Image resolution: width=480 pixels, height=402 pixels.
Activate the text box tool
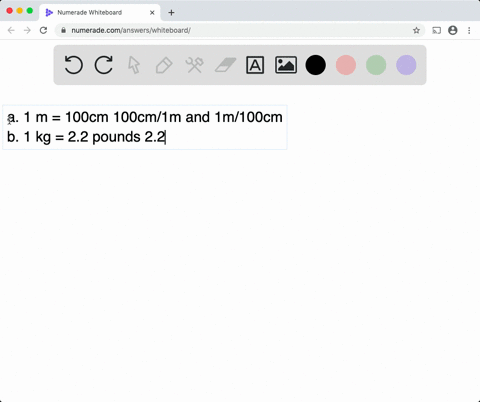click(255, 65)
